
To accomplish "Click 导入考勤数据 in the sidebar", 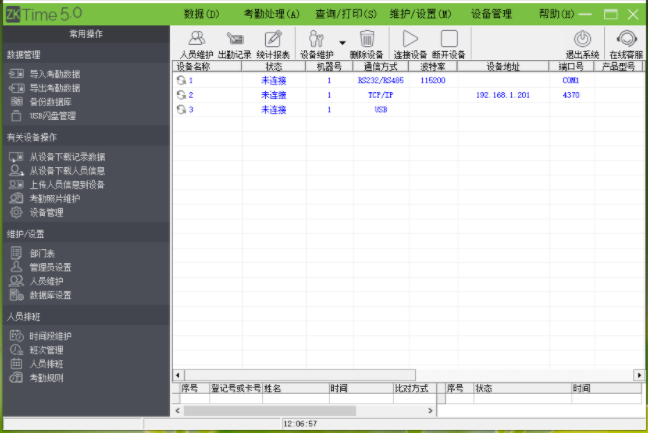I will pos(55,74).
